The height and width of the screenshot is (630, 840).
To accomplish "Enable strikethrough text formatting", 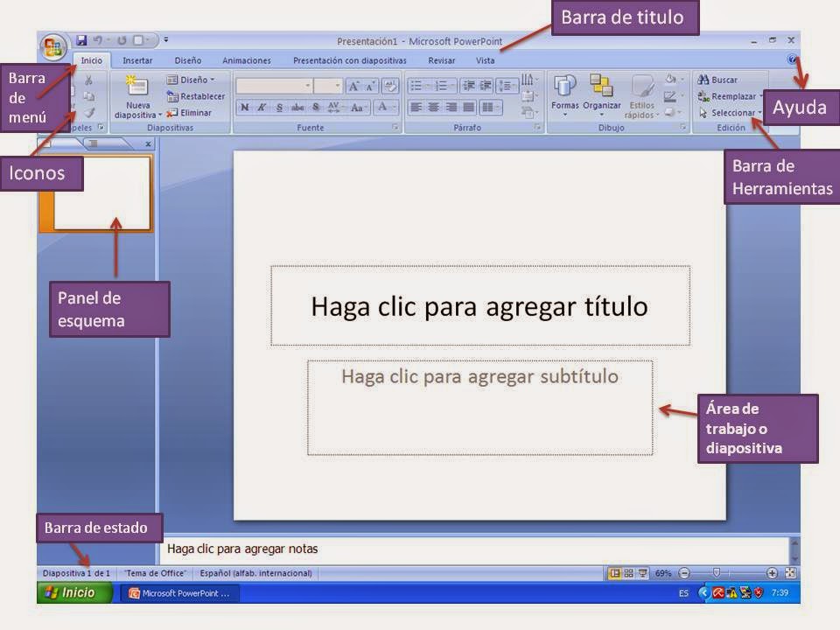I will tap(297, 108).
